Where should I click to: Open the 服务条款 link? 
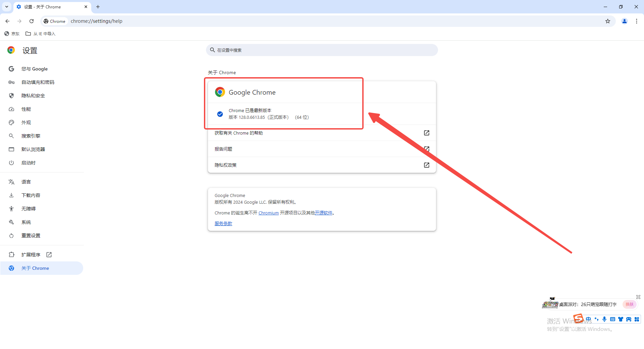click(223, 224)
